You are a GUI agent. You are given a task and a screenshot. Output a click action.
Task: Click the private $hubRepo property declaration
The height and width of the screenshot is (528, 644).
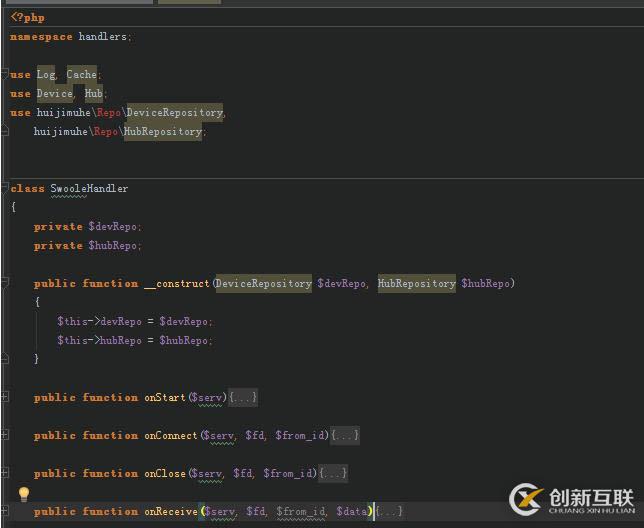pos(114,246)
